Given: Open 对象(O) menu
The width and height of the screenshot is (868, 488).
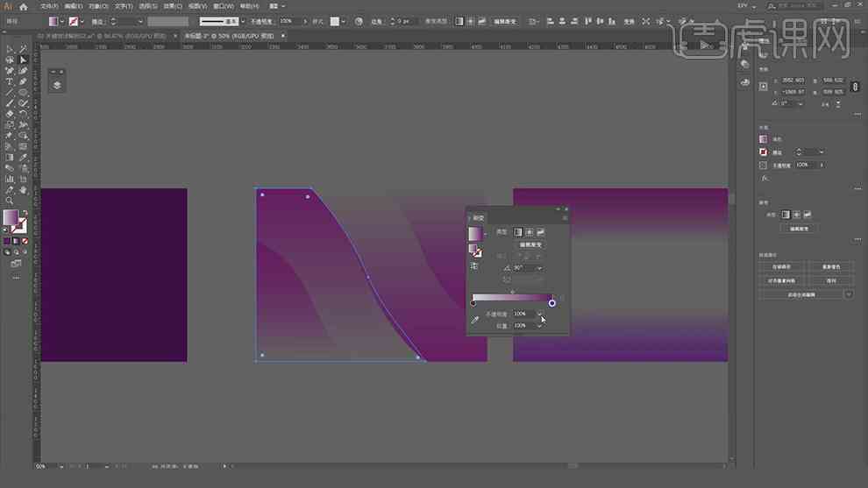Looking at the screenshot, I should click(98, 6).
